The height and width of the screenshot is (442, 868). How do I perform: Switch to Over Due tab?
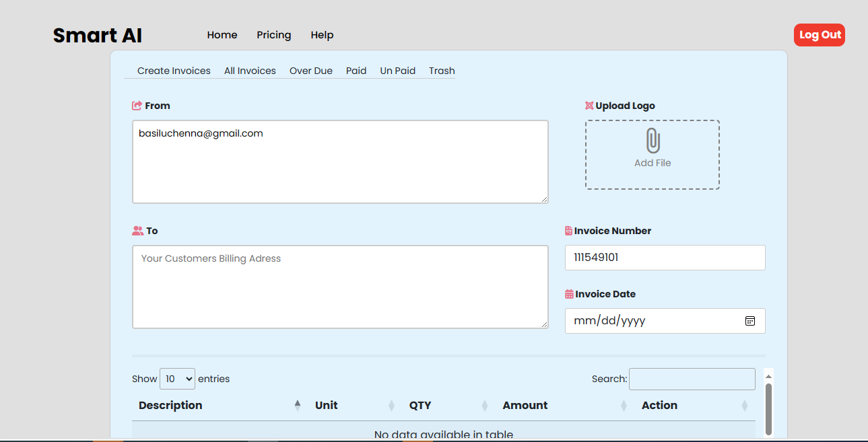311,71
